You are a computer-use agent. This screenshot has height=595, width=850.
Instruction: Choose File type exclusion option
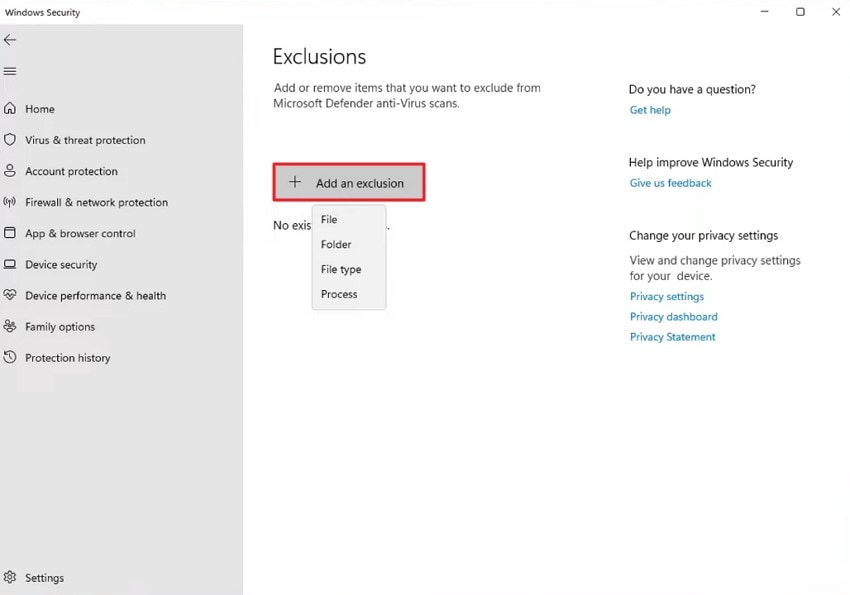[340, 269]
